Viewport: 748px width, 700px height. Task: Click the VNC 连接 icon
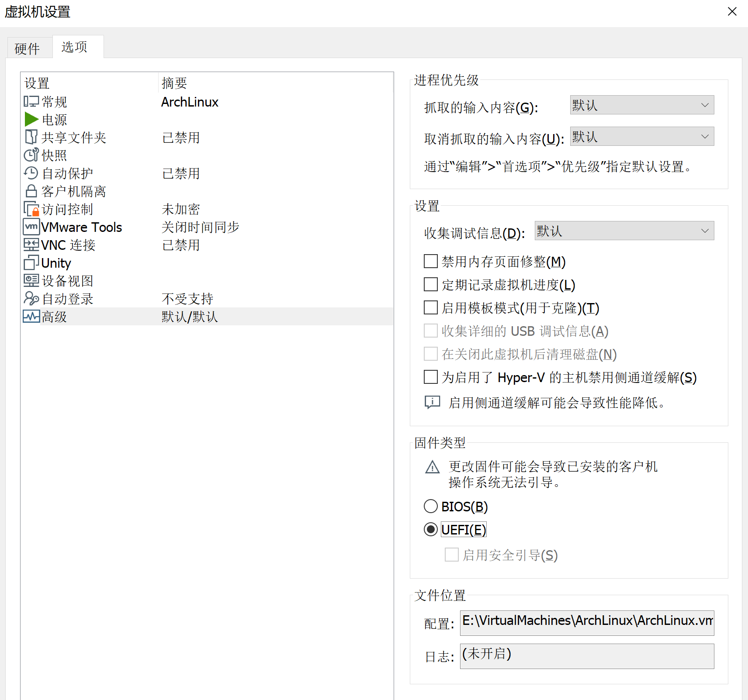31,245
